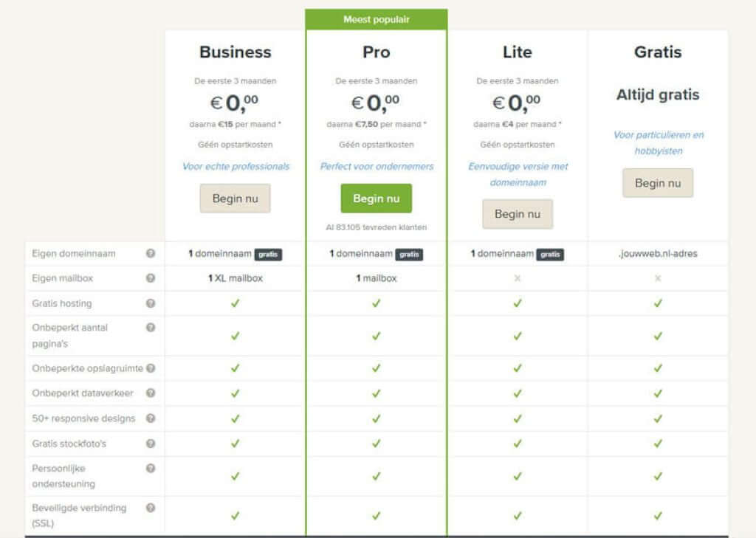Click the green checkmark for Pro hosting
Viewport: 756px width, 538px height.
click(376, 303)
